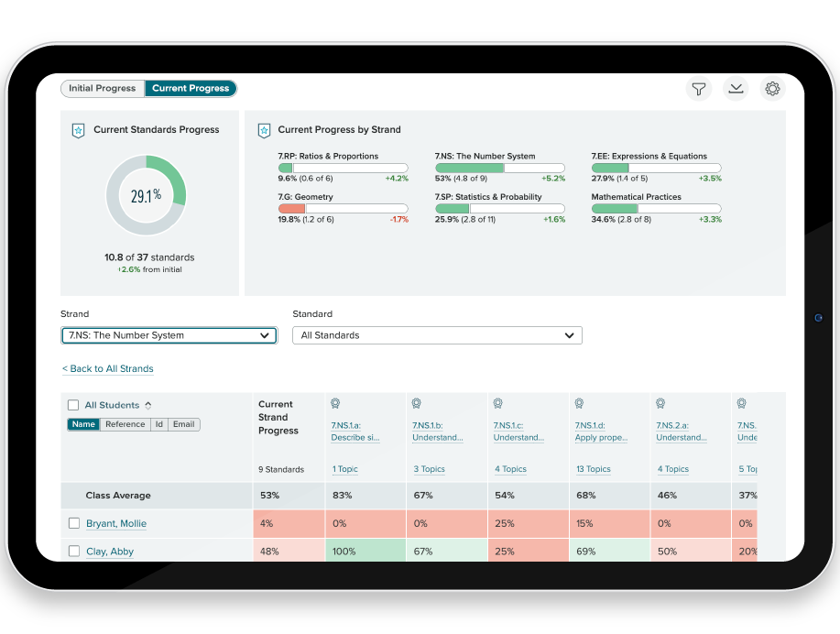
Task: Click the download icon in header
Action: click(x=736, y=89)
